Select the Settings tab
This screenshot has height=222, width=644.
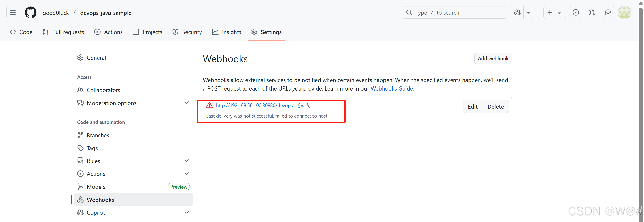[266, 32]
